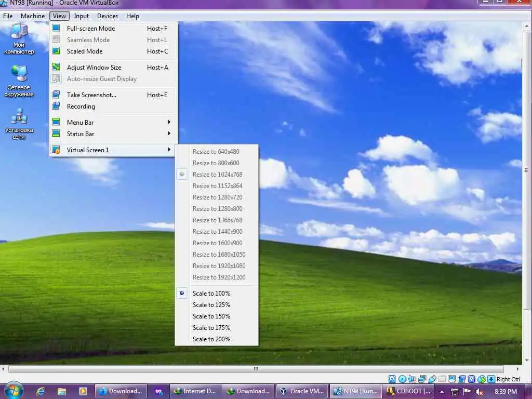This screenshot has width=532, height=399.
Task: Show hidden tray icons arrow
Action: pyautogui.click(x=442, y=392)
